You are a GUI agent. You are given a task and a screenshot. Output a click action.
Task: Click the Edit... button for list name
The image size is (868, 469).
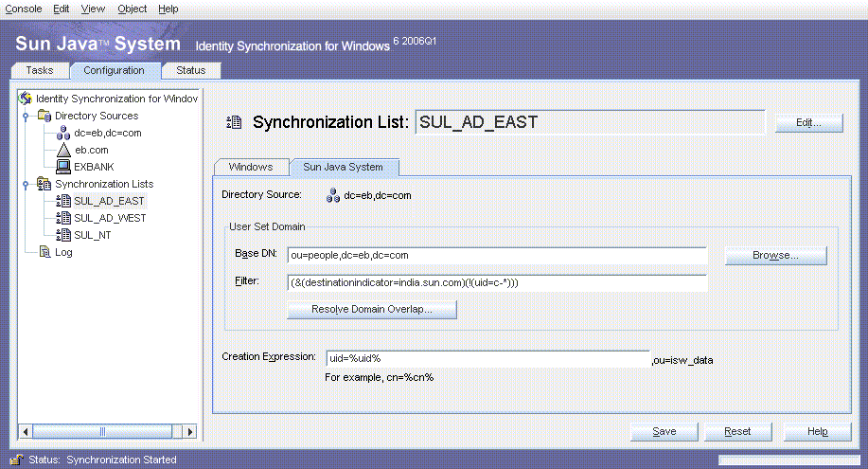tap(808, 122)
